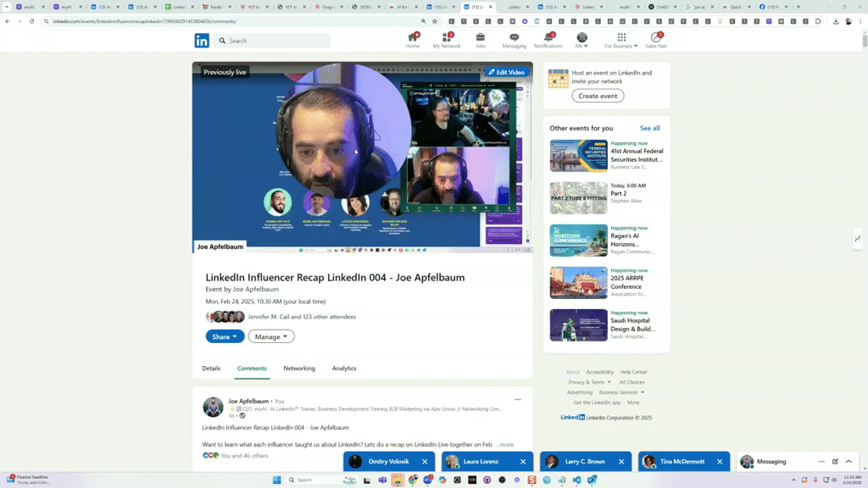Open the Sales Nav icon
Screen dimensions: 868x488
point(656,37)
